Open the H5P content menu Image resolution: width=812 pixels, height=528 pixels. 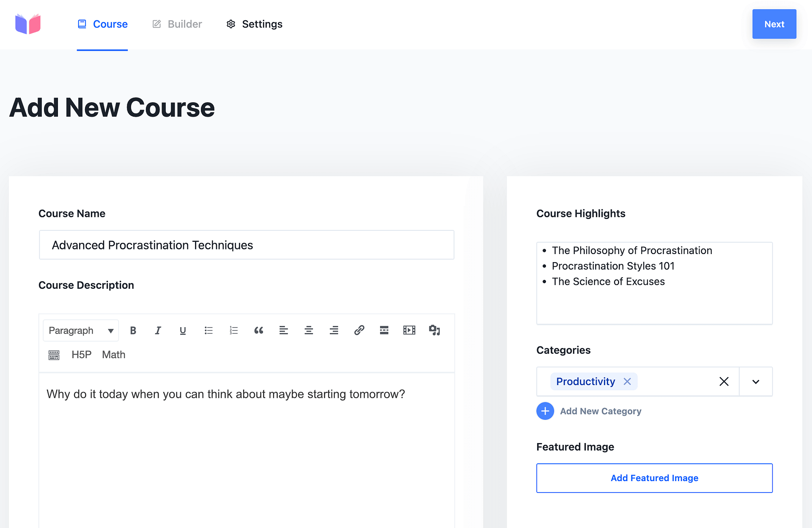coord(81,355)
